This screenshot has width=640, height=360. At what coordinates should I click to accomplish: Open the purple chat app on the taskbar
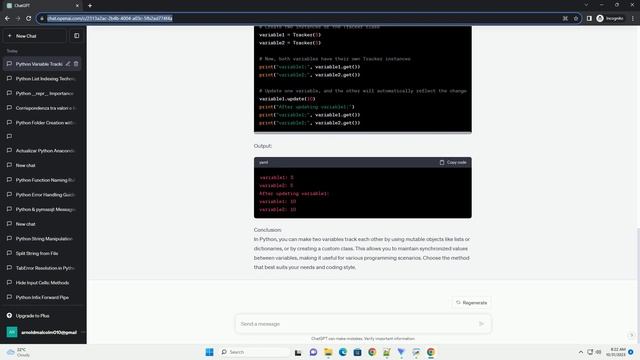click(x=313, y=352)
